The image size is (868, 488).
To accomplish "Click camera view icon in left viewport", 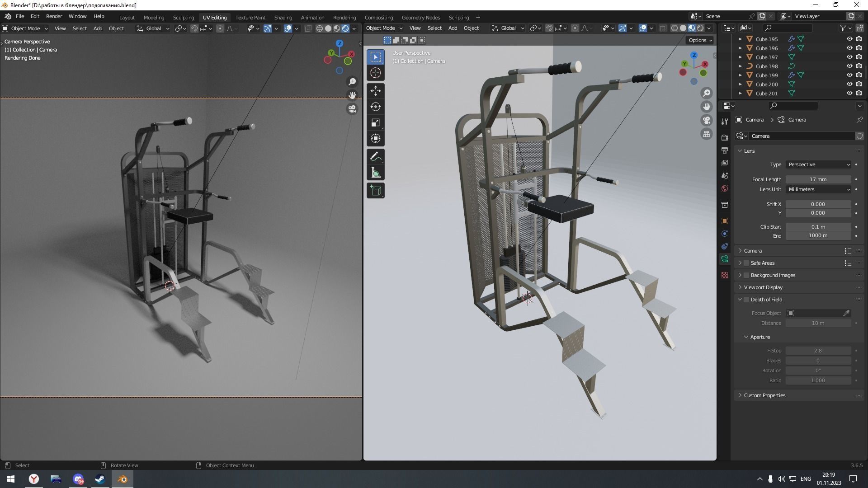I will (x=352, y=109).
